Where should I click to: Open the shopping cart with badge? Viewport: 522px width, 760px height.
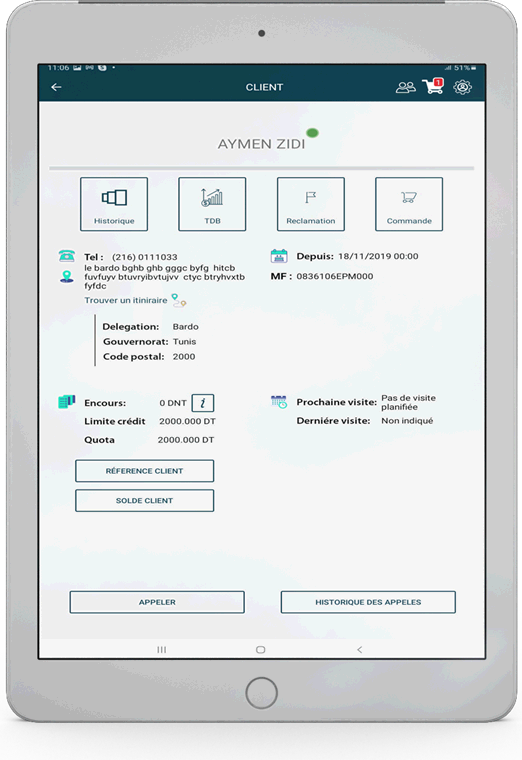(x=433, y=86)
